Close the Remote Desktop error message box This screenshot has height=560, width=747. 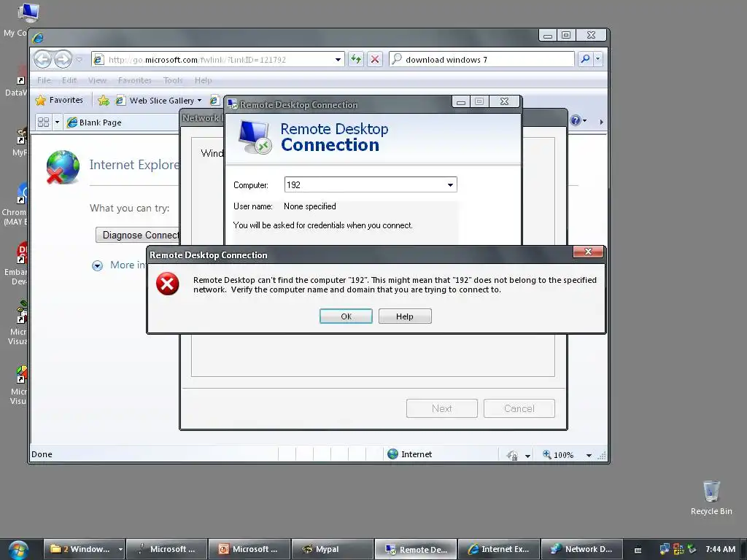(589, 252)
